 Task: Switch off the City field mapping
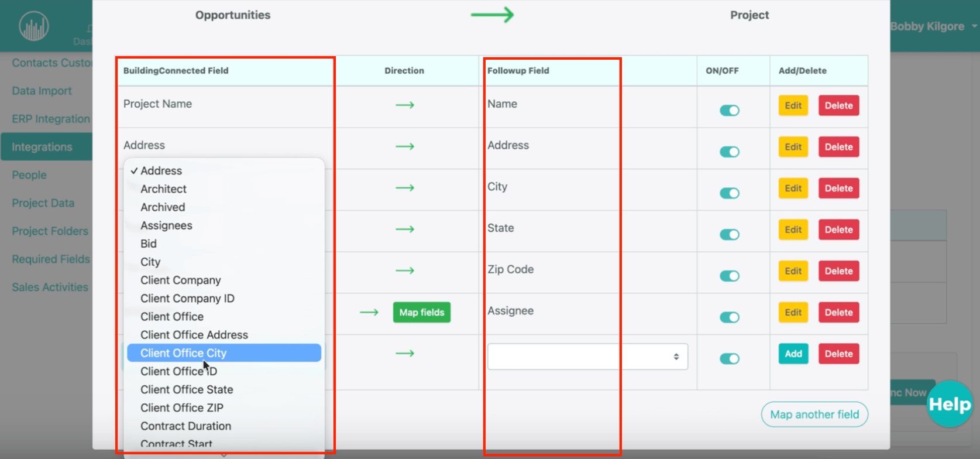pos(729,193)
